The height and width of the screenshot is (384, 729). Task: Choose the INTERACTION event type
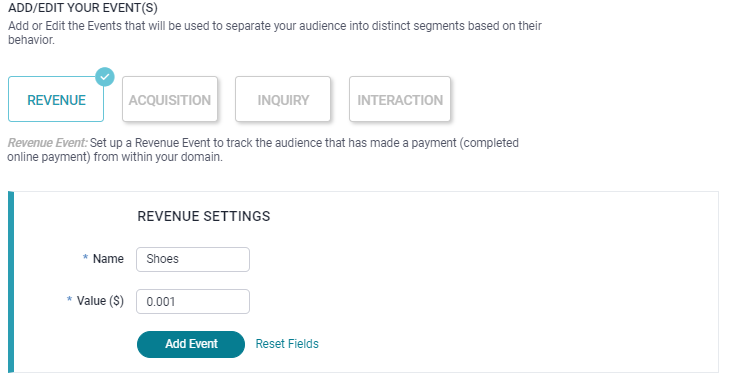tap(400, 99)
